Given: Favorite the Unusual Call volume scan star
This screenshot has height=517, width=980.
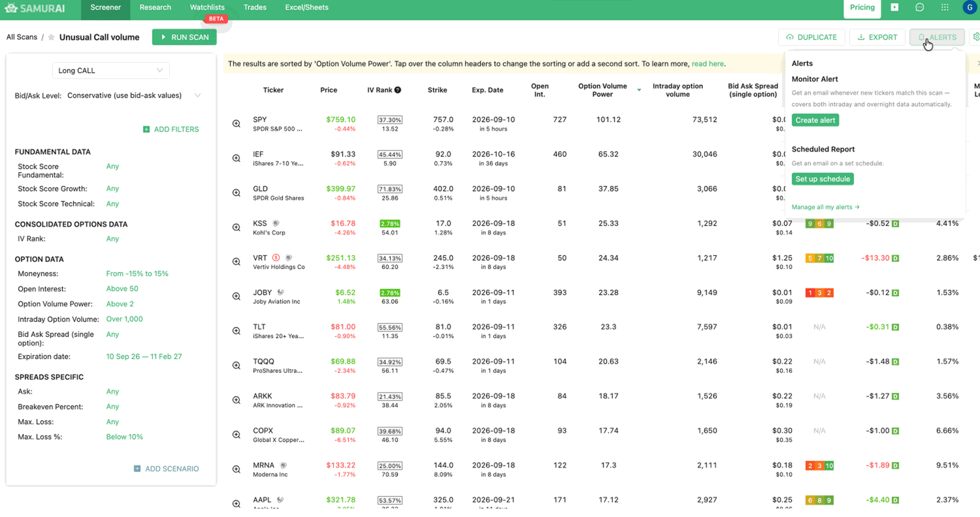Looking at the screenshot, I should click(x=52, y=37).
